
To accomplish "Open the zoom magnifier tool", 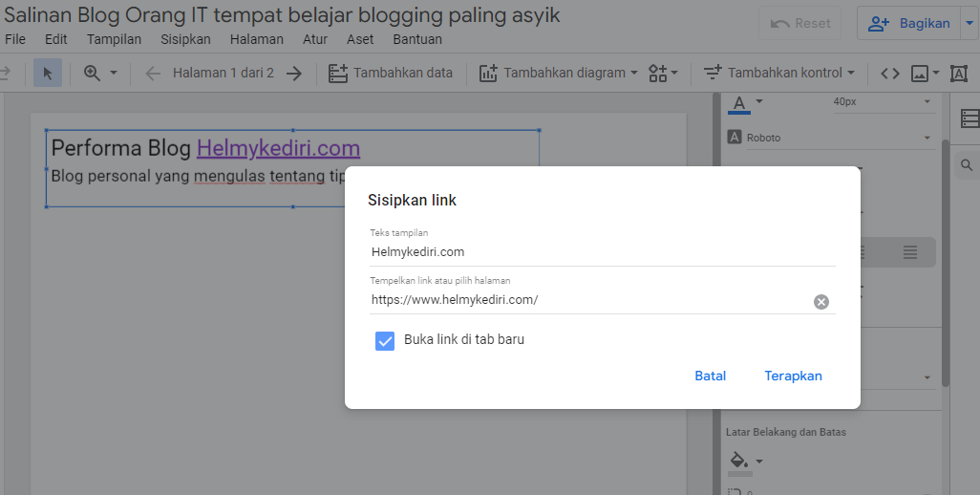I will pyautogui.click(x=92, y=74).
